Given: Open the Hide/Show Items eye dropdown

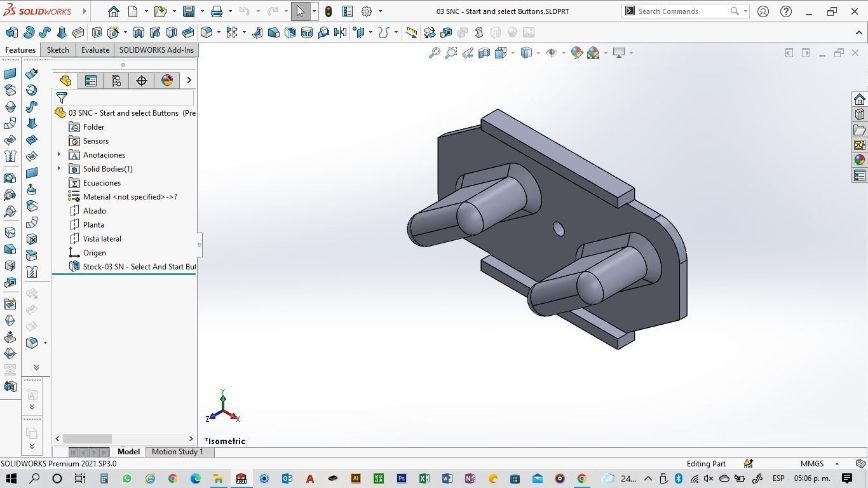Looking at the screenshot, I should point(563,53).
